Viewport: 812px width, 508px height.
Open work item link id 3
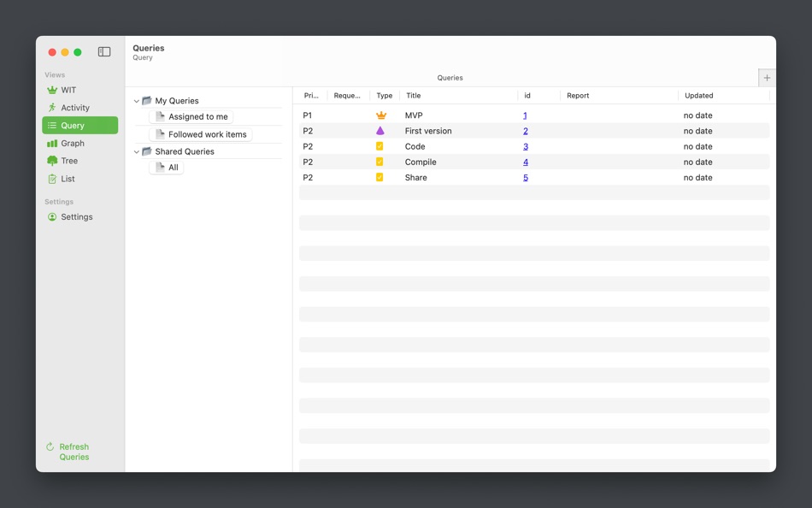point(526,147)
